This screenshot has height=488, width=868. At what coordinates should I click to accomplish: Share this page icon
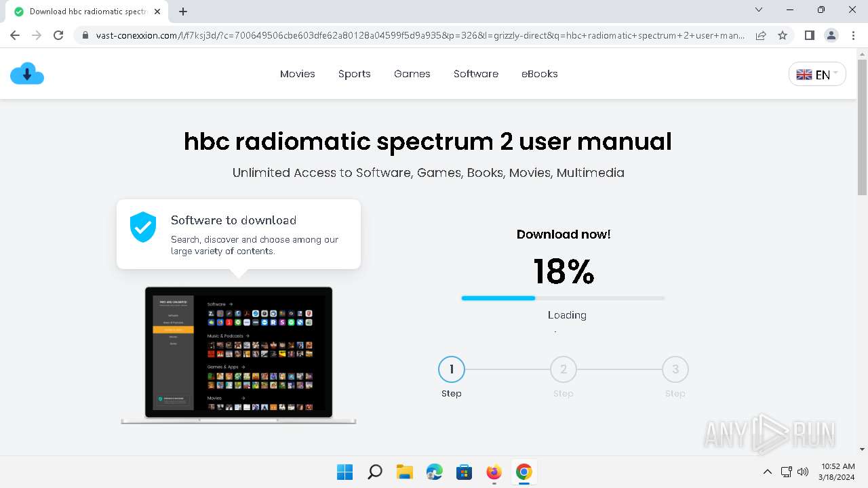coord(761,35)
